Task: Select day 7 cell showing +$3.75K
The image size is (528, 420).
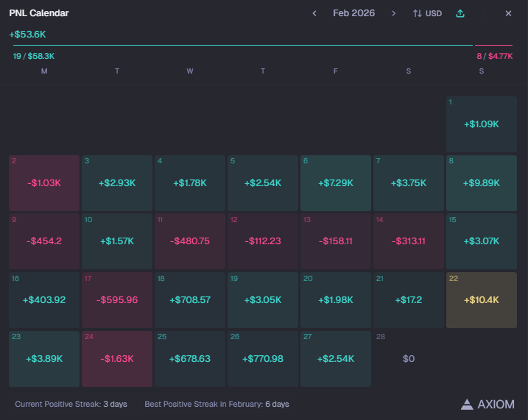Action: [x=409, y=183]
